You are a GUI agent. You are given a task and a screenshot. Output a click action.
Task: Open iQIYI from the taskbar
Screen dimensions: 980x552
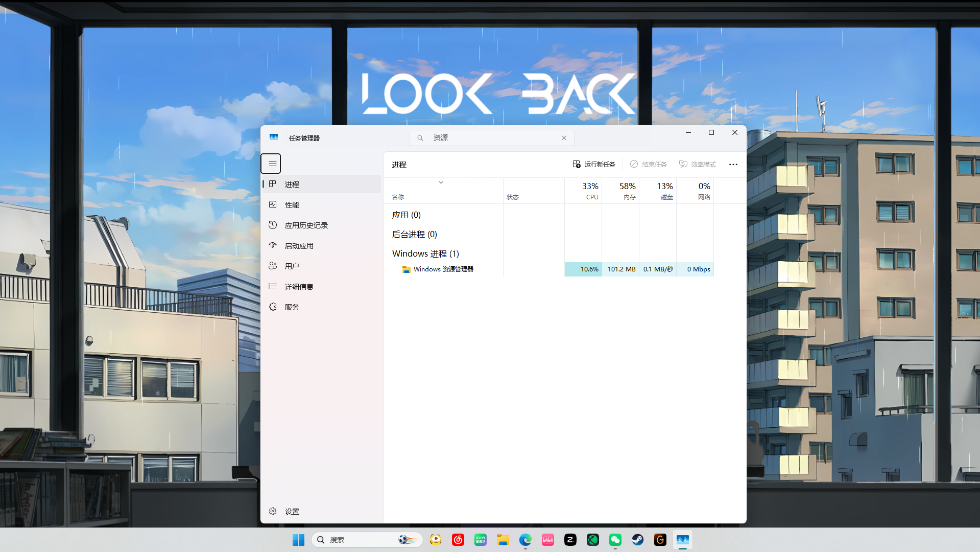click(481, 540)
